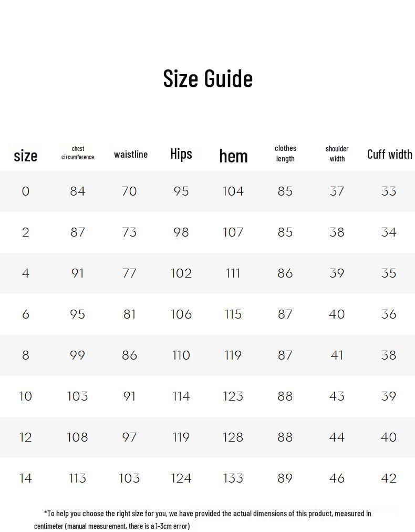Image resolution: width=415 pixels, height=532 pixels.
Task: Select hem value 107 for size 2
Action: (233, 232)
